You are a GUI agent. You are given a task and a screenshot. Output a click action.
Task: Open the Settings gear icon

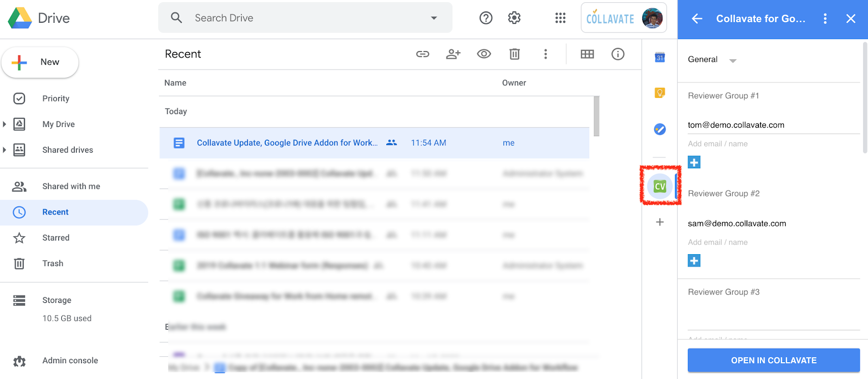point(514,18)
